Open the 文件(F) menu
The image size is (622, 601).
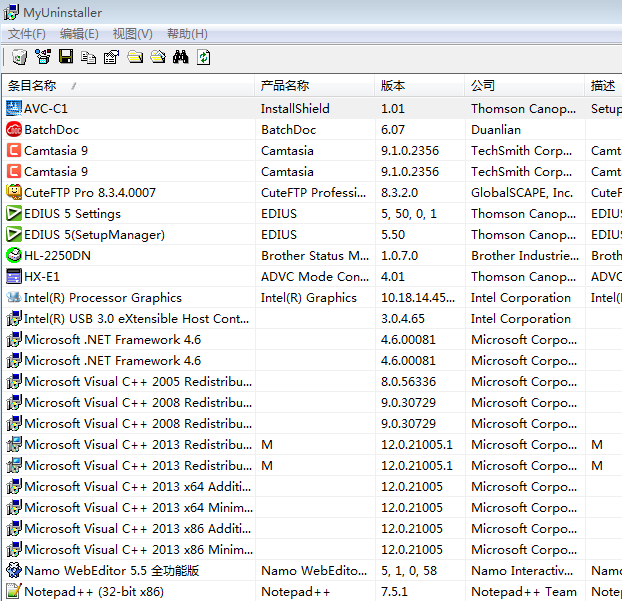[27, 34]
